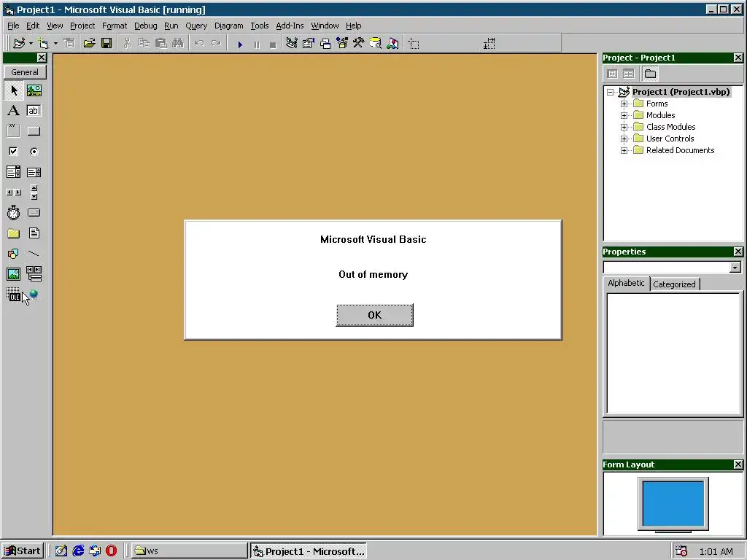Select the Timer control tool
Screen dimensions: 747x560
pyautogui.click(x=14, y=213)
